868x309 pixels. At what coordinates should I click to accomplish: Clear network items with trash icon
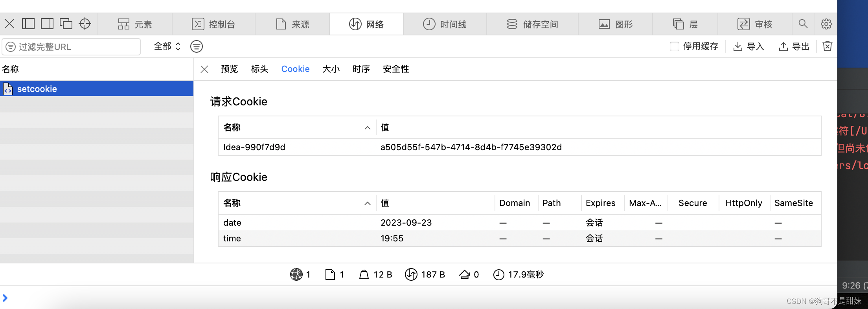tap(828, 46)
